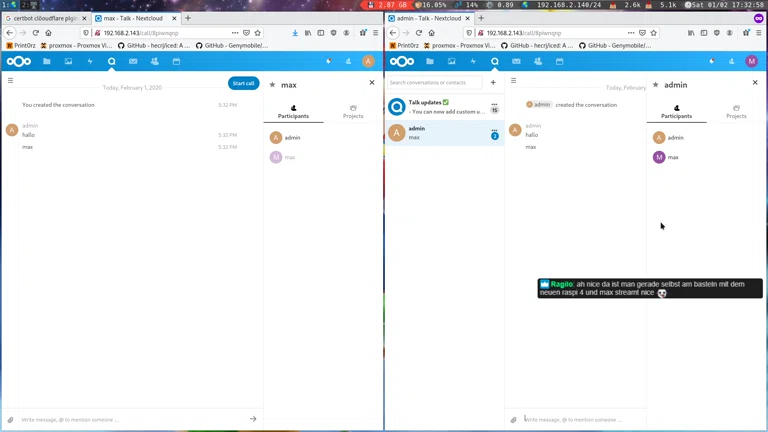This screenshot has height=432, width=768.
Task: Close max sidebar in left window
Action: click(x=372, y=82)
